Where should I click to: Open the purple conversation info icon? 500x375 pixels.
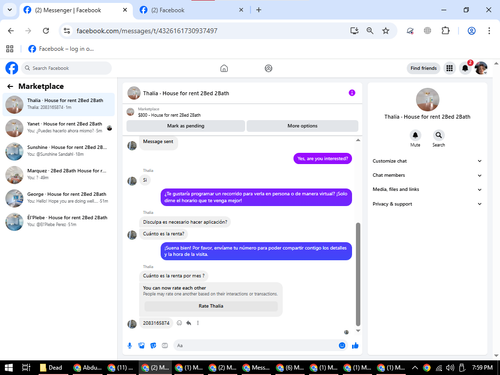352,93
